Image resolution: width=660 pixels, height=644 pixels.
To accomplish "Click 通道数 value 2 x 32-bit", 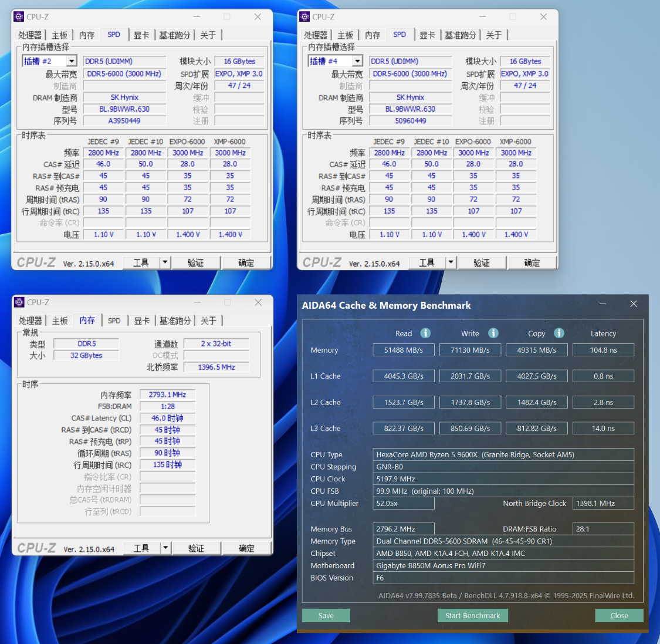I will coord(216,343).
